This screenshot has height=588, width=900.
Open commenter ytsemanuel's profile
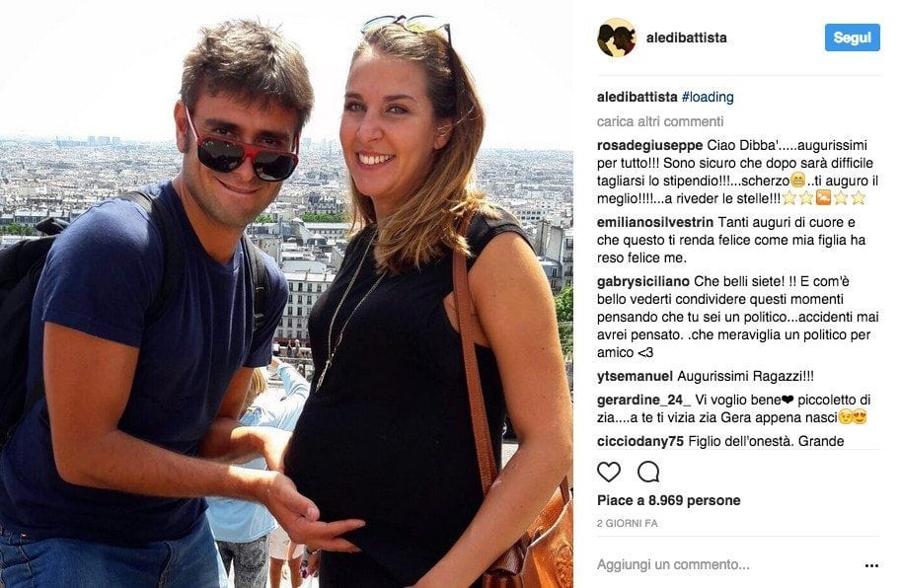point(635,376)
